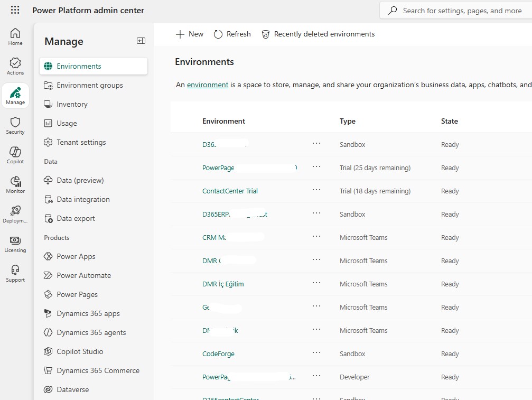Click the Data (preview) cloud icon
This screenshot has height=400, width=532.
coord(48,180)
